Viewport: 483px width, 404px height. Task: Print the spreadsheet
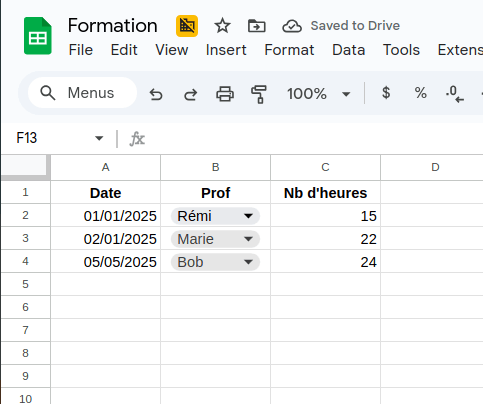point(225,94)
